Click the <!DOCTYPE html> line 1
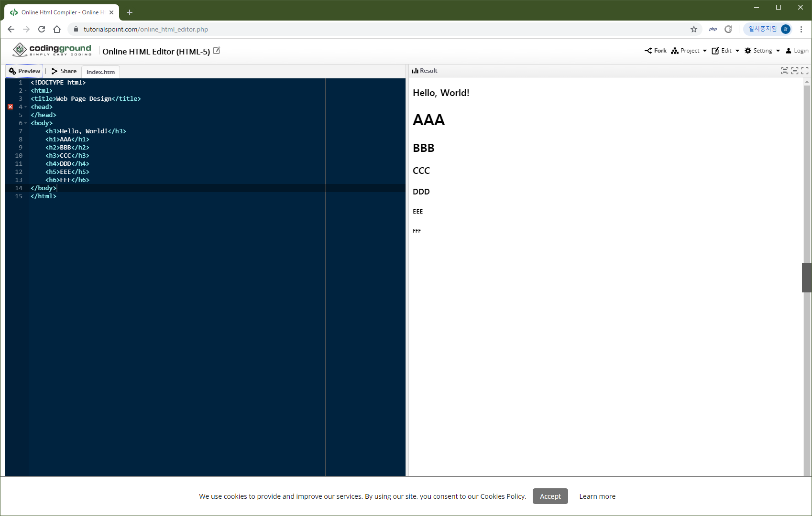 pyautogui.click(x=58, y=83)
